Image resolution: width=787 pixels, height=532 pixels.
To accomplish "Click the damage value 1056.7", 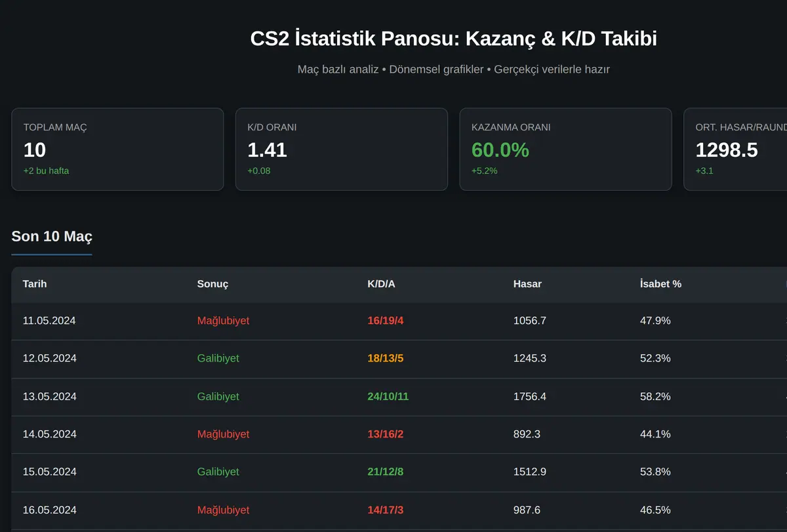I will pyautogui.click(x=530, y=321).
